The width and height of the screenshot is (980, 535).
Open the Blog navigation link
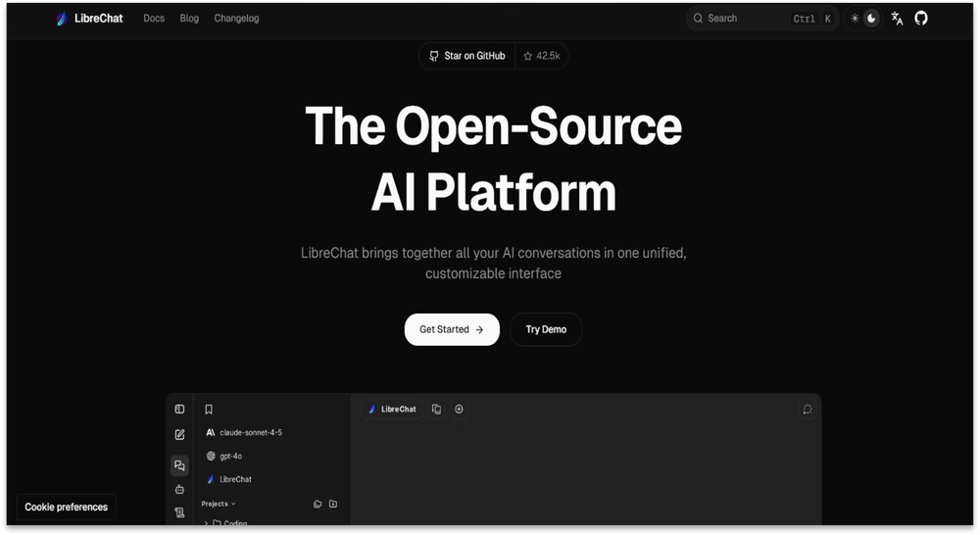coord(189,18)
